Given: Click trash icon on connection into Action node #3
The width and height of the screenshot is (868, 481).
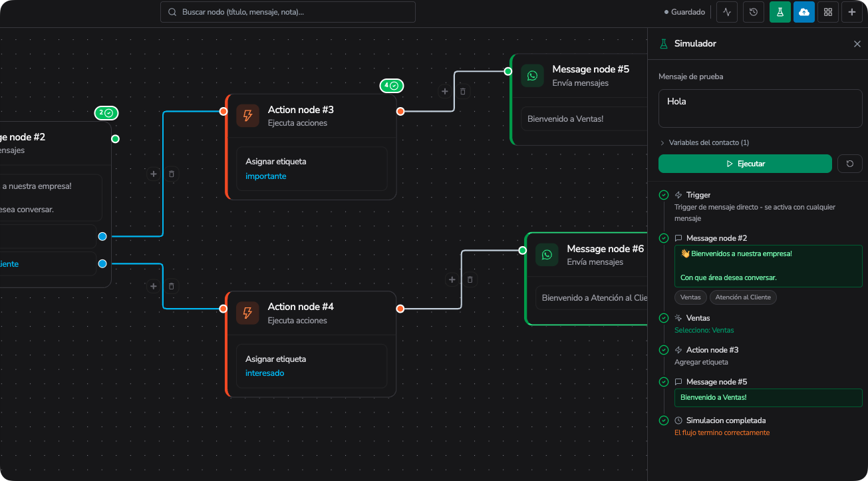Looking at the screenshot, I should coord(172,174).
